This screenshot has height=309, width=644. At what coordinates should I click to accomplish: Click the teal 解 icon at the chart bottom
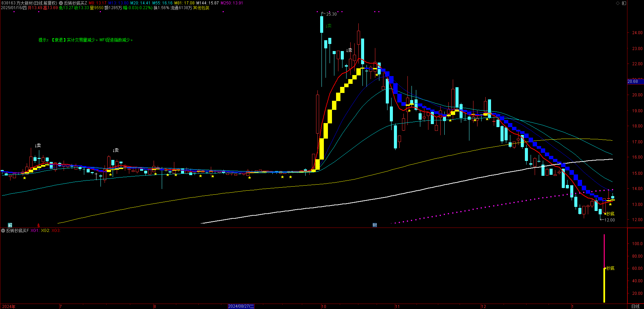[10, 225]
